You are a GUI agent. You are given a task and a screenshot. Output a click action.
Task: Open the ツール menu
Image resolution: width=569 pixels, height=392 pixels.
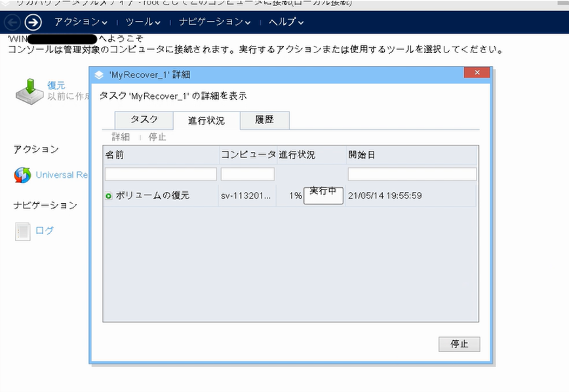tap(143, 22)
